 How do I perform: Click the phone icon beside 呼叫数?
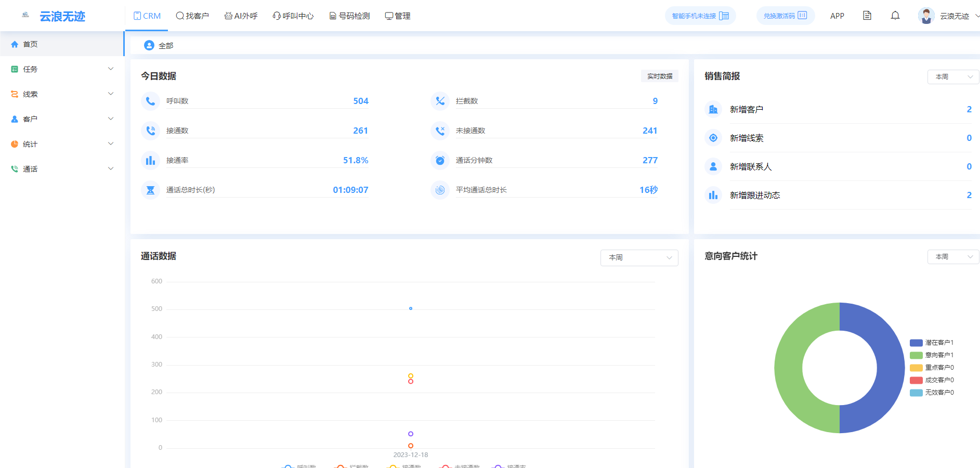tap(150, 101)
